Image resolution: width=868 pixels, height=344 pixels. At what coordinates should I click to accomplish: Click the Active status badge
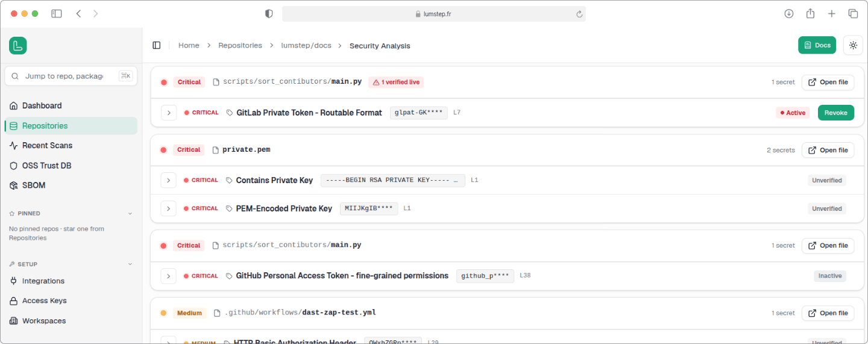[793, 113]
